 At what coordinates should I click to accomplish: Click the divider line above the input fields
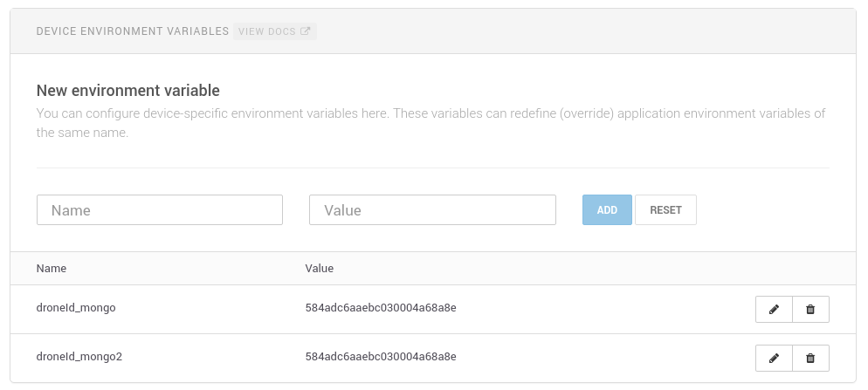[x=432, y=168]
